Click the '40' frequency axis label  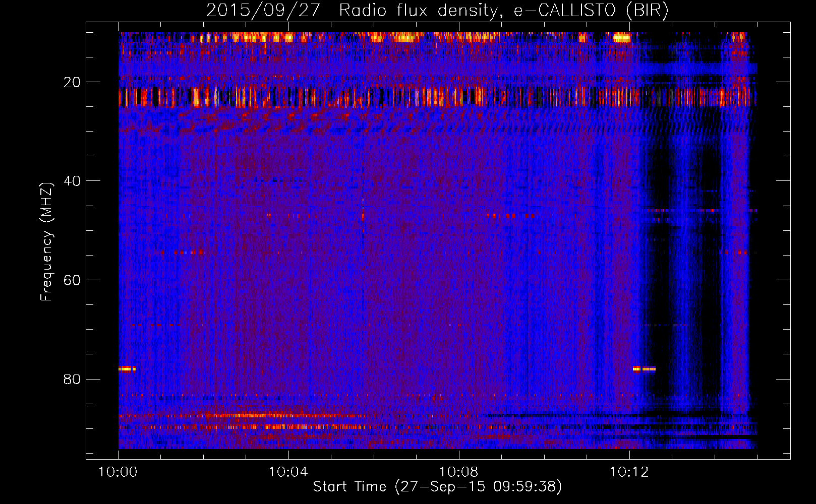coord(72,181)
